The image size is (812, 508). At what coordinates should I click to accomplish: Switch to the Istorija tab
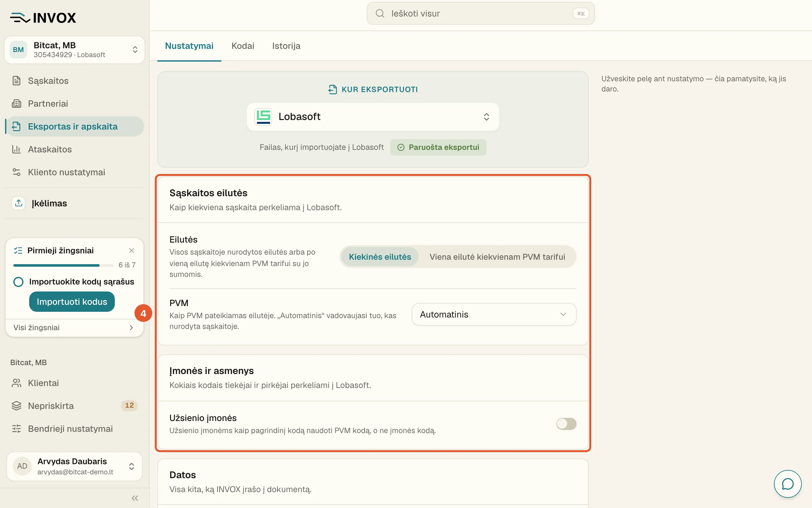click(286, 46)
